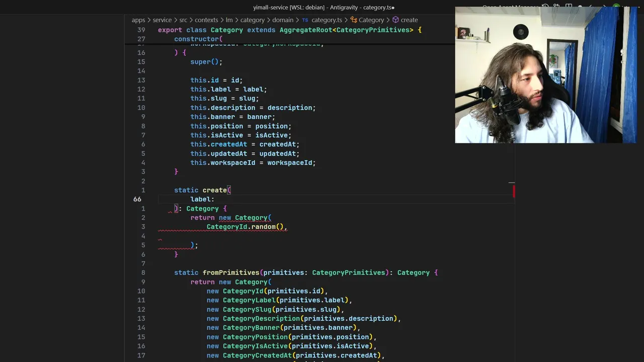Open the Category class breadcrumb

(371, 20)
